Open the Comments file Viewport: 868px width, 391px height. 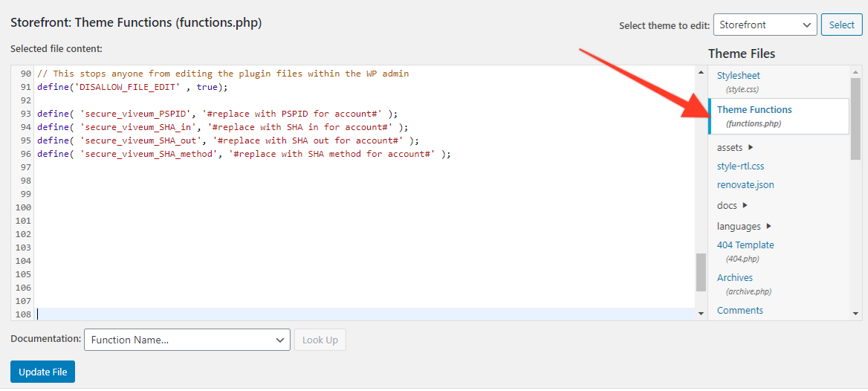(x=740, y=310)
